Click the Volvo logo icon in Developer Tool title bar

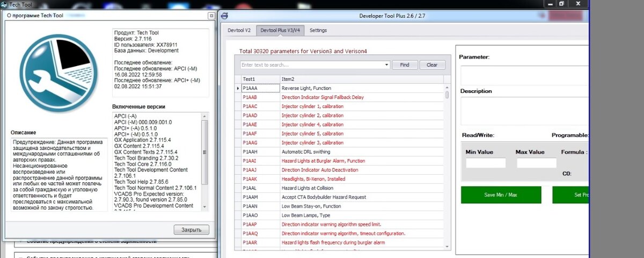tap(224, 16)
